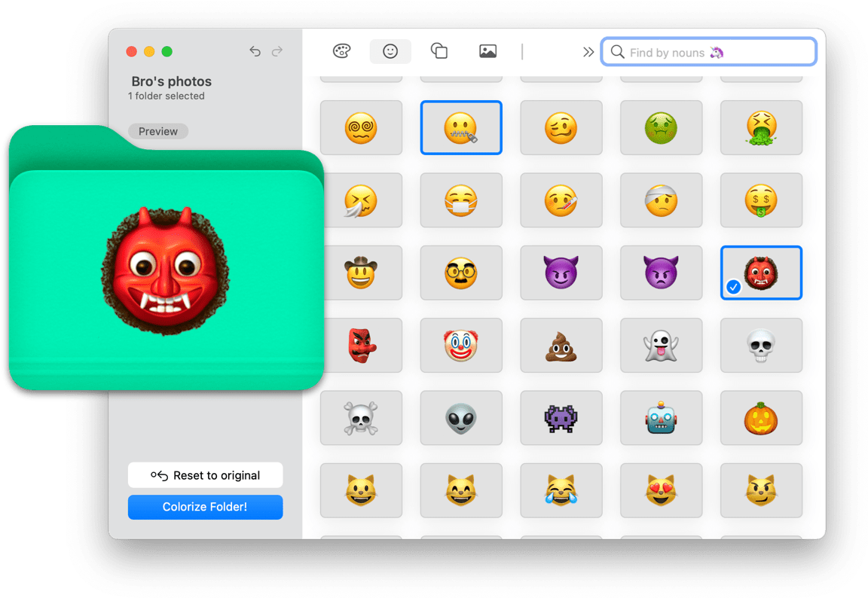Switch to the emoji tab
The height and width of the screenshot is (598, 868).
point(390,51)
